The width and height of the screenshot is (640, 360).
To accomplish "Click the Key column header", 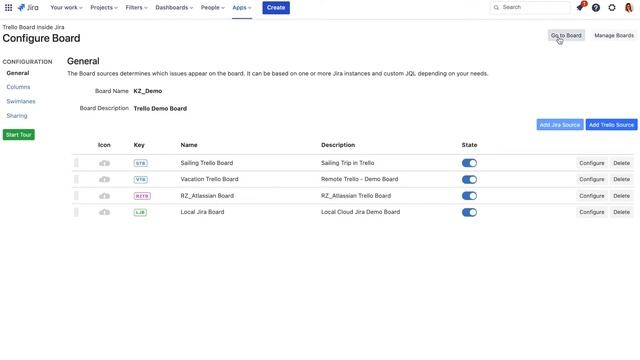I will click(139, 145).
